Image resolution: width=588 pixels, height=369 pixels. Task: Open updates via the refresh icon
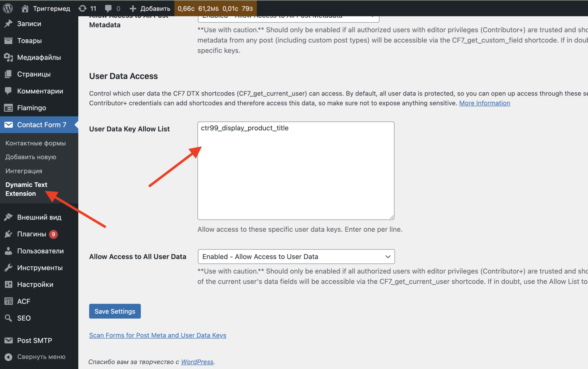pos(83,8)
